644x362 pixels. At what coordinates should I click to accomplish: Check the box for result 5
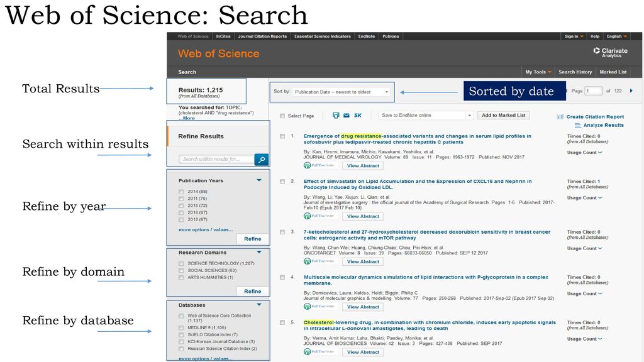tap(282, 322)
